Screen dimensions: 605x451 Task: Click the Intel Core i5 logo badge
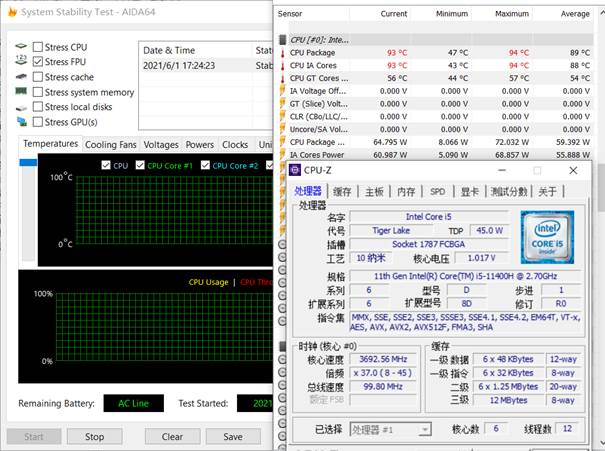(x=547, y=237)
